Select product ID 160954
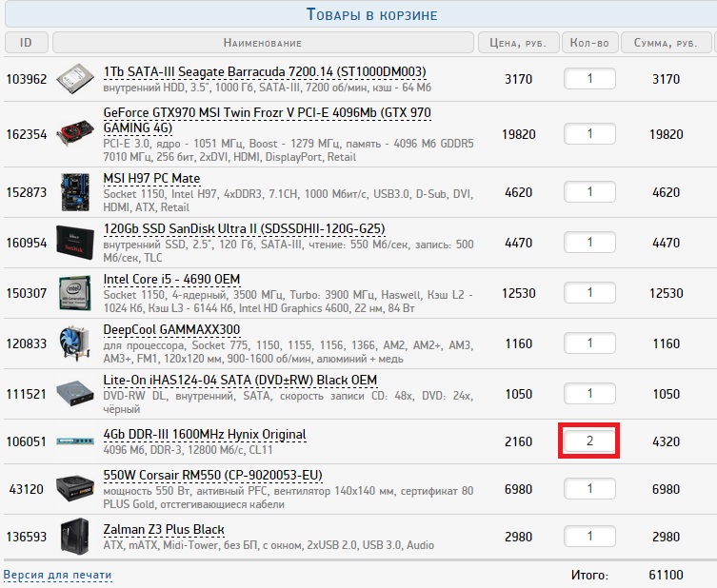This screenshot has height=588, width=717. pos(27,243)
